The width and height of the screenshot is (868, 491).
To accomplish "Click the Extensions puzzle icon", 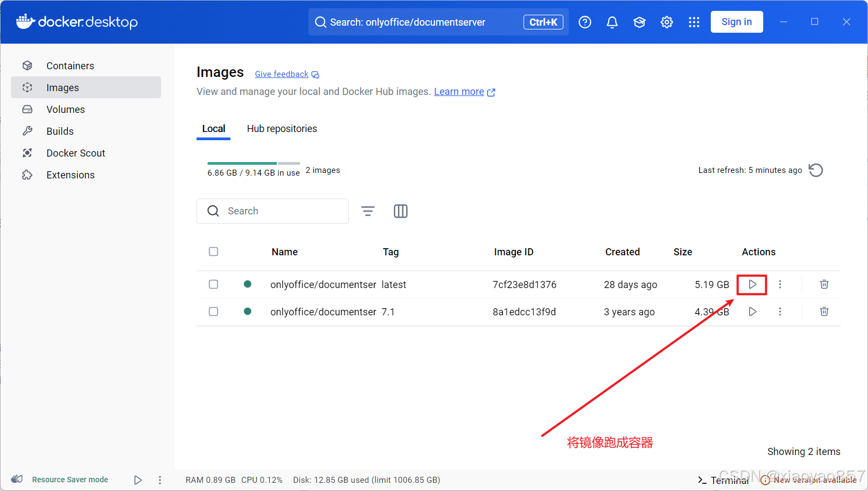I will (27, 175).
